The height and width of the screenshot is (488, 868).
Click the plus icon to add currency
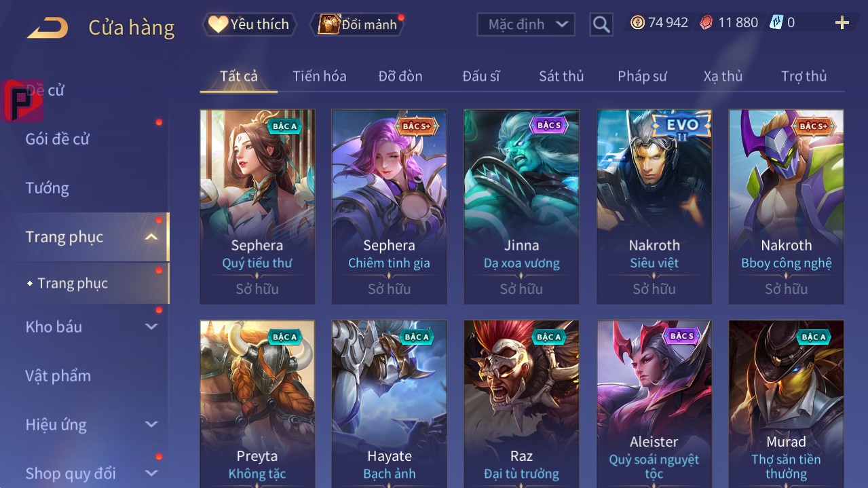click(842, 23)
